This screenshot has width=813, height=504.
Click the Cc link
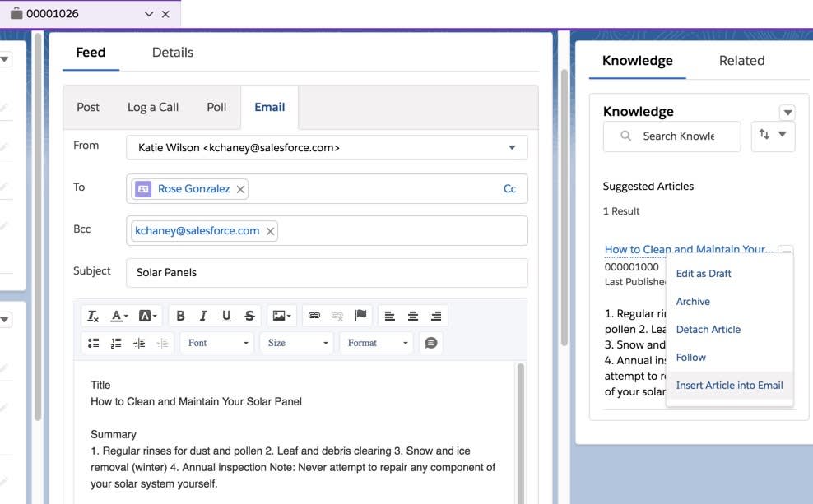coord(509,189)
